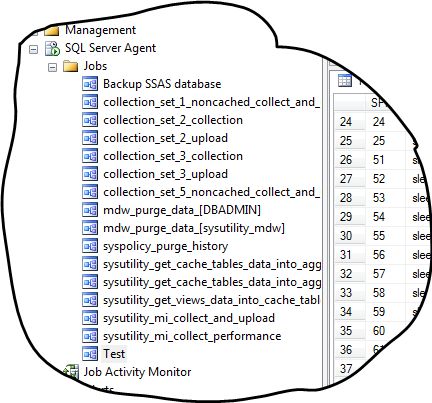Click SPID cell 54 in results grid

(x=386, y=217)
